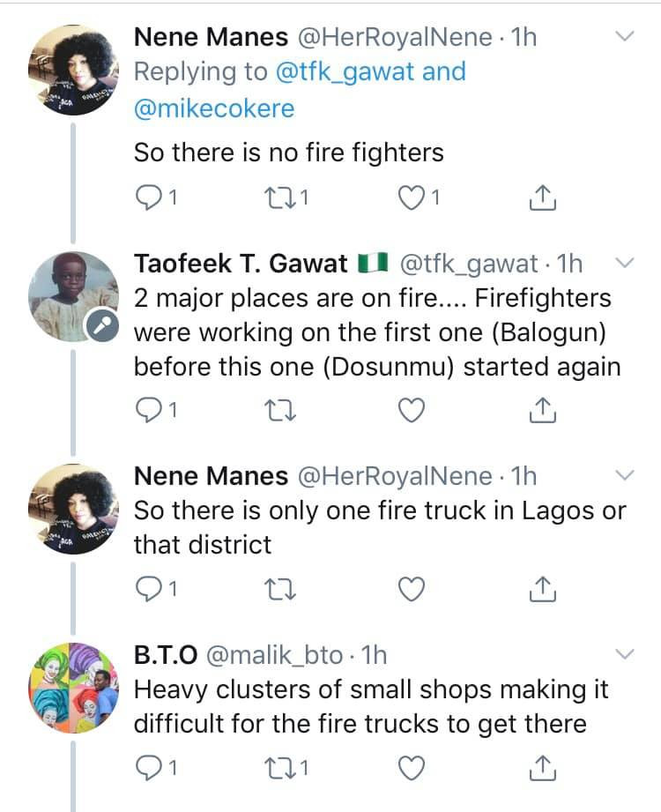Image resolution: width=661 pixels, height=812 pixels.
Task: Reply to Nene Manes' fire fighters tweet
Action: tap(148, 198)
